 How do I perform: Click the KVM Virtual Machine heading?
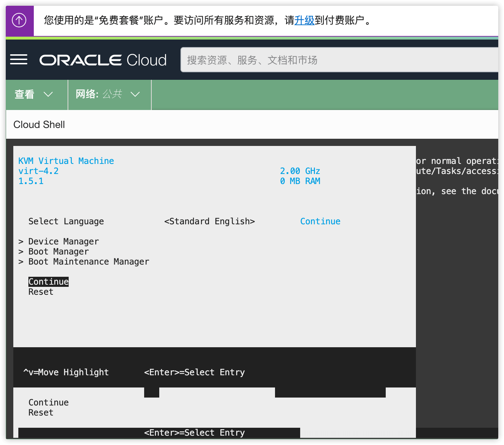click(66, 161)
